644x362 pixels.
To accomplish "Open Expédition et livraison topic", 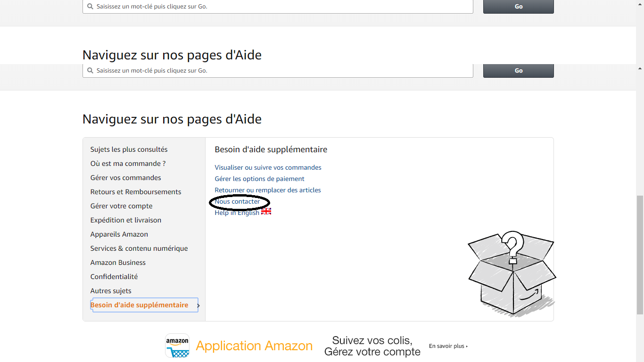I will tap(126, 220).
